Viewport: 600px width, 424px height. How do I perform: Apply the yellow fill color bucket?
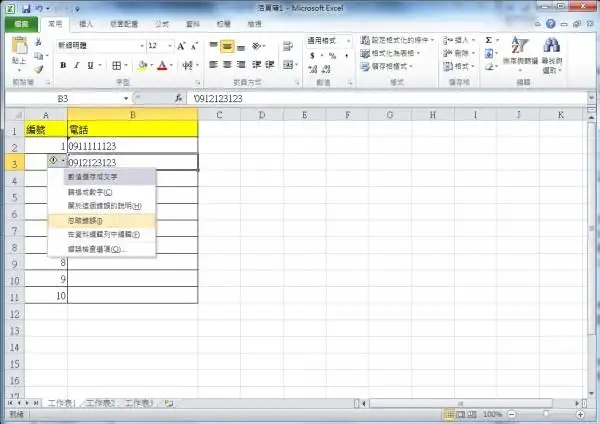(x=143, y=65)
